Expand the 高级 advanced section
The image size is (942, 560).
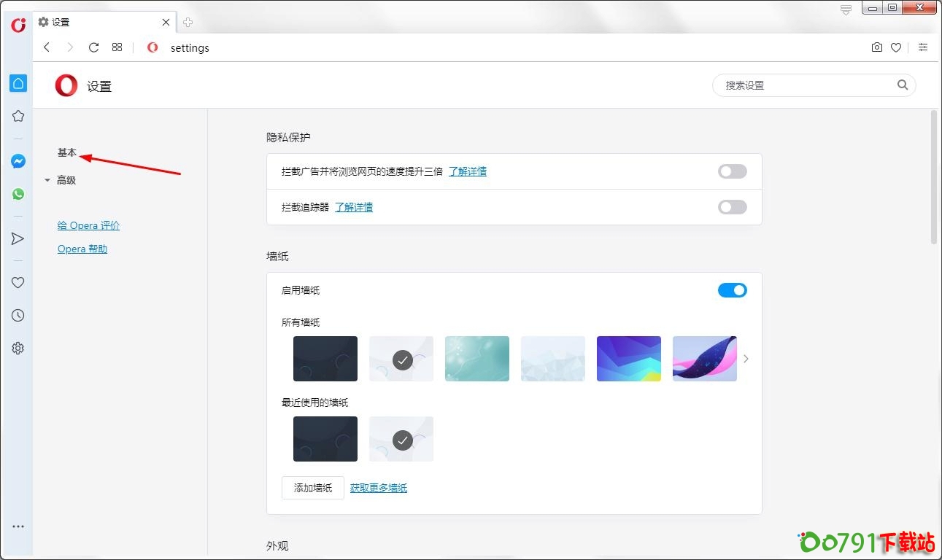pyautogui.click(x=66, y=180)
